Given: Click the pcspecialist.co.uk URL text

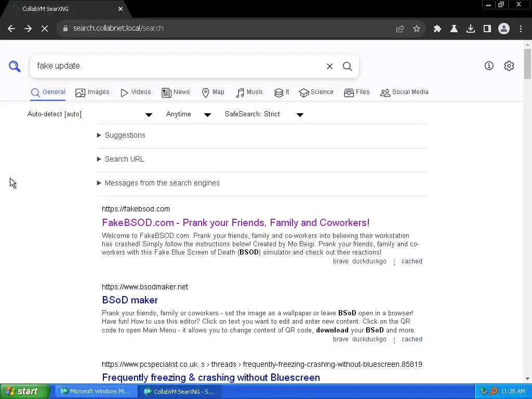Looking at the screenshot, I should point(262,365).
